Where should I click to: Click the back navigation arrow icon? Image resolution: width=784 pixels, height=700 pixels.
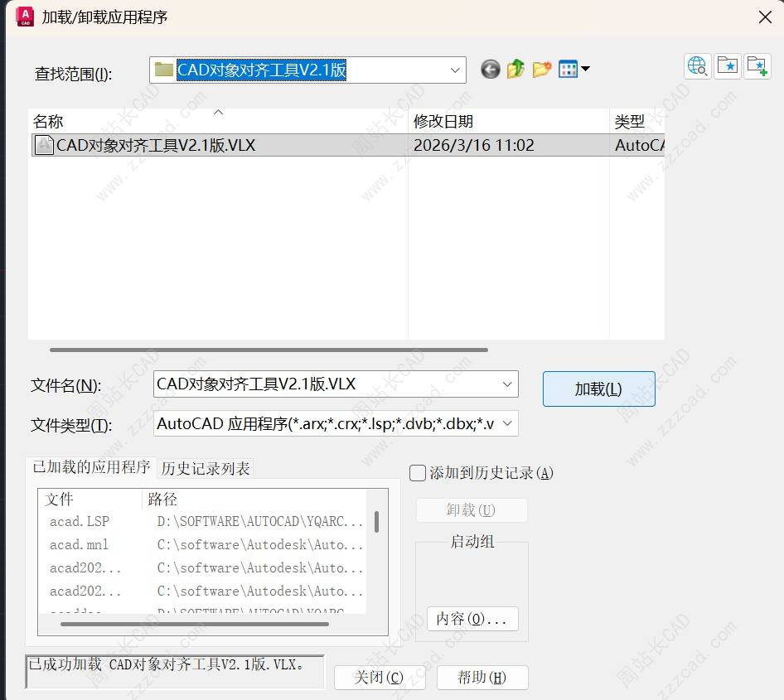click(490, 70)
